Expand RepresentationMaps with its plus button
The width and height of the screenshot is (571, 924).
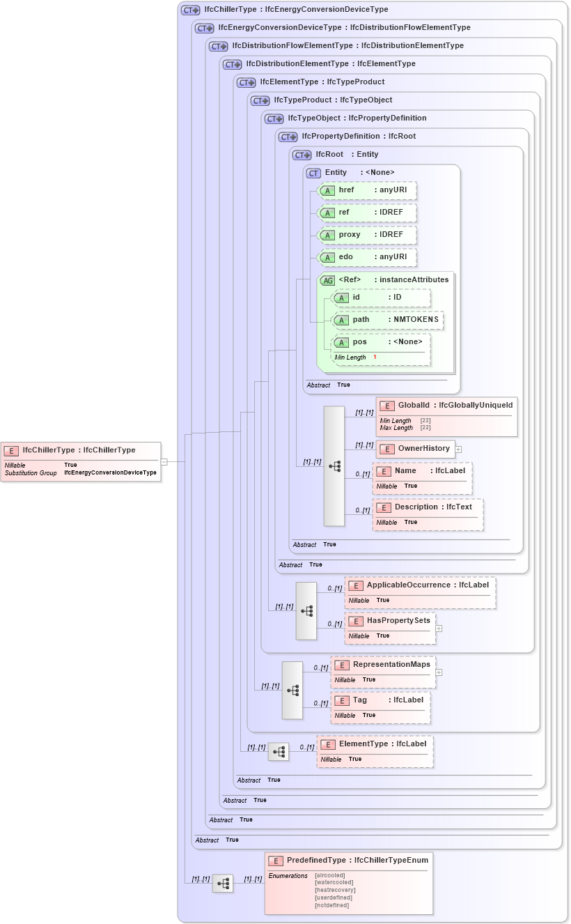[x=440, y=671]
